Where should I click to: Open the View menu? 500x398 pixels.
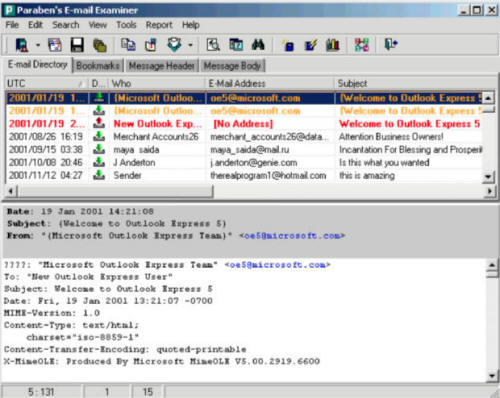click(98, 25)
